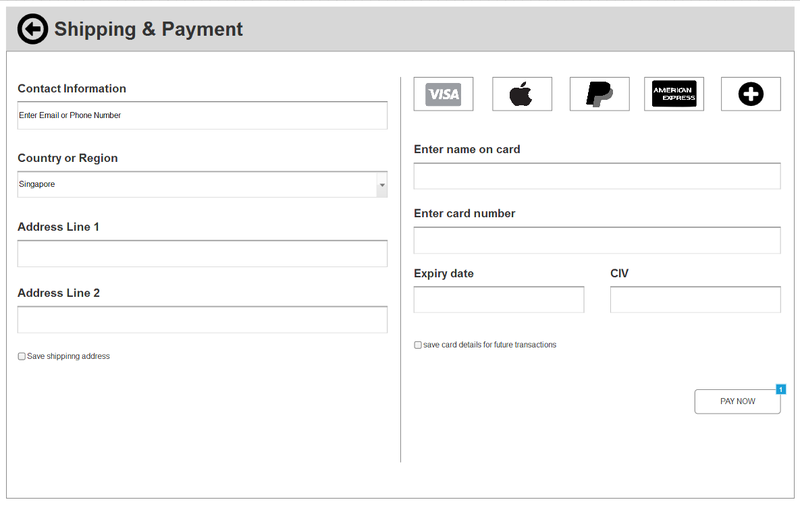Viewport: 800px width, 506px height.
Task: Click the blue badge on Pay Now
Action: point(780,389)
